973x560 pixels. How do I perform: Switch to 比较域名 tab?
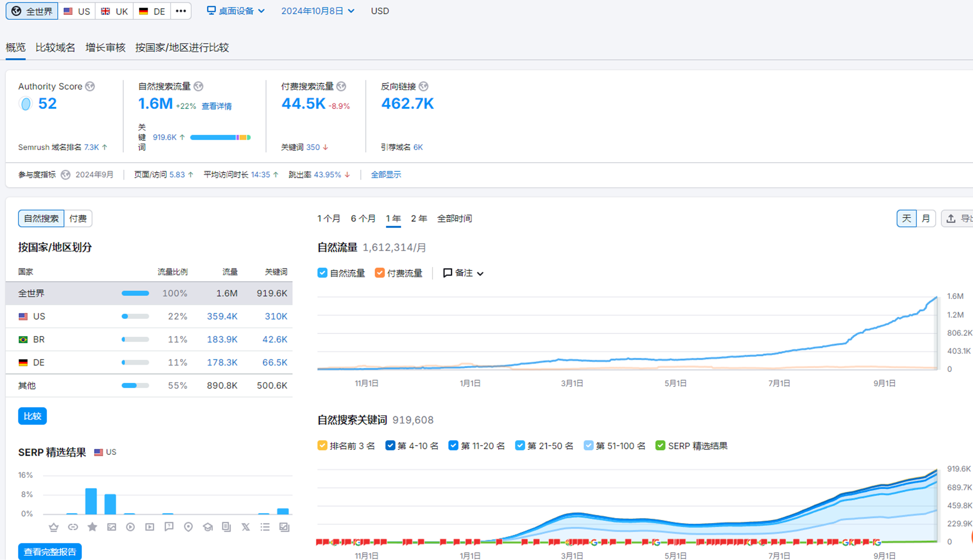point(55,48)
